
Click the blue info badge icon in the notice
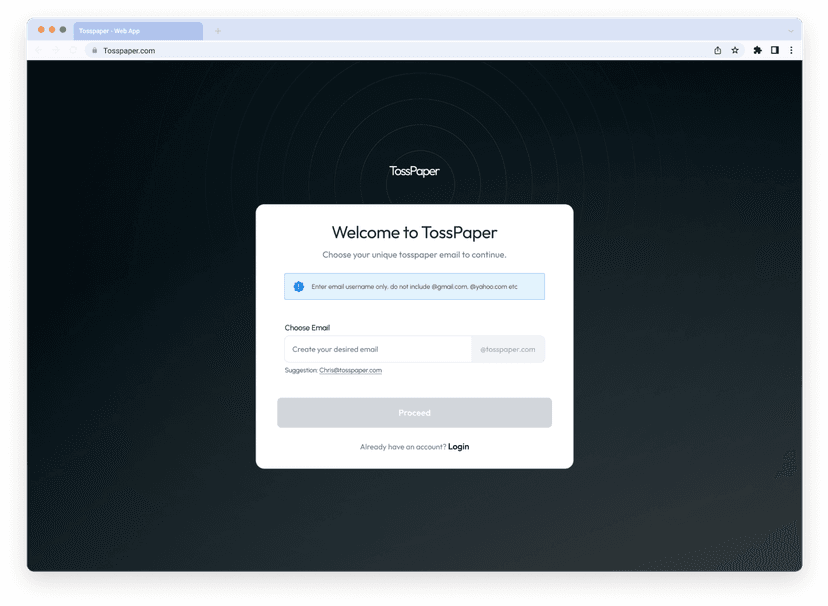click(298, 287)
